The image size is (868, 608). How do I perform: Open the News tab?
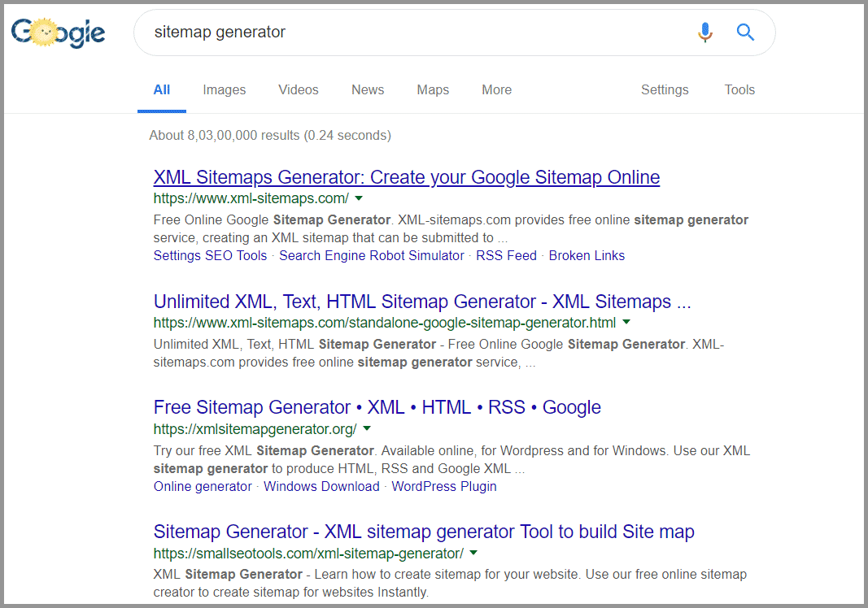pyautogui.click(x=368, y=89)
